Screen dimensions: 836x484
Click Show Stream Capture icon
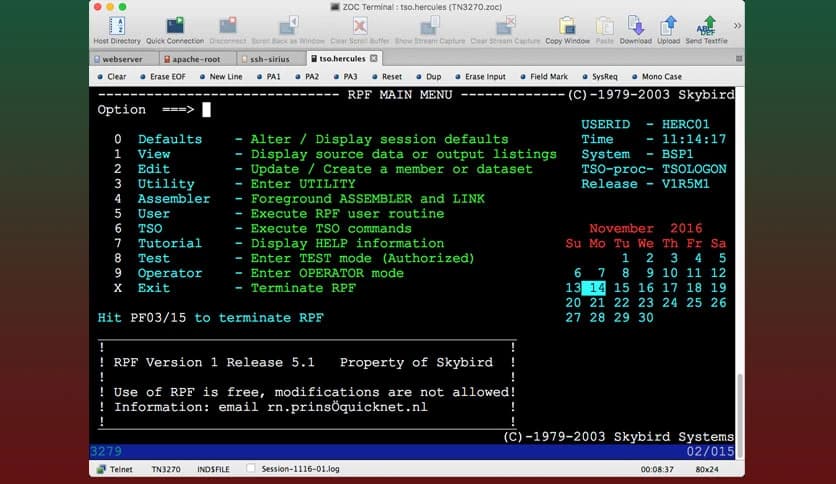[430, 30]
